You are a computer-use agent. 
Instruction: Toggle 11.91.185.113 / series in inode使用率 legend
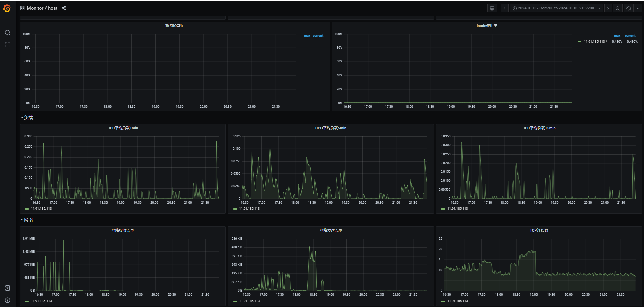595,42
